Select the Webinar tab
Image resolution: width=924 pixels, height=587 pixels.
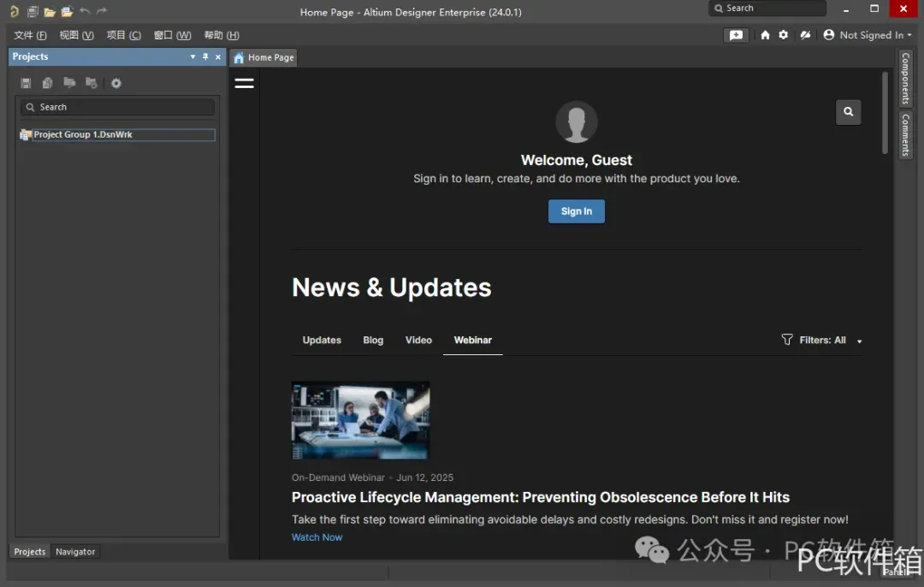(472, 340)
